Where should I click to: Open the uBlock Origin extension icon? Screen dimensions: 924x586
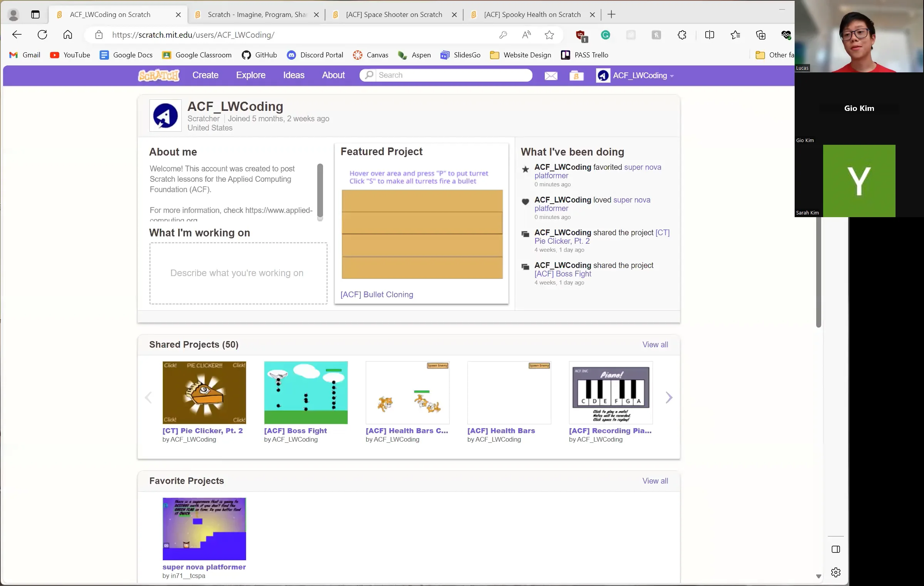tap(581, 35)
